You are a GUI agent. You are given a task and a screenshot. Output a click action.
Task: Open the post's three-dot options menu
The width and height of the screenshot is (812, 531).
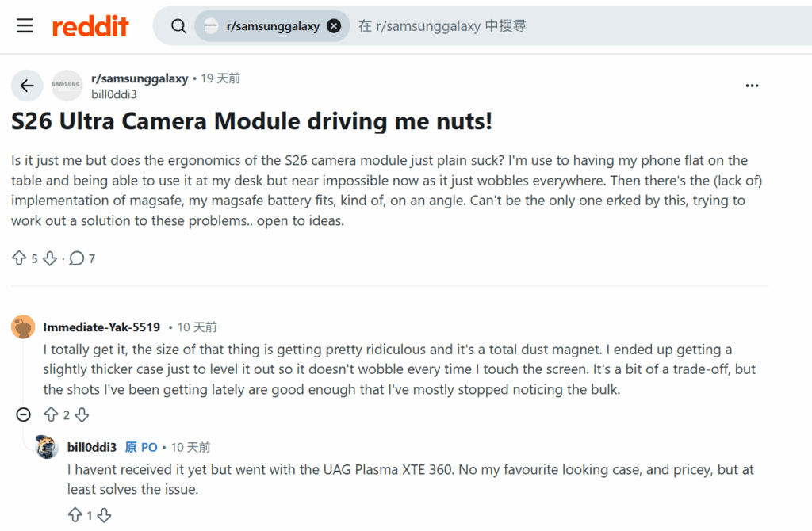(752, 86)
